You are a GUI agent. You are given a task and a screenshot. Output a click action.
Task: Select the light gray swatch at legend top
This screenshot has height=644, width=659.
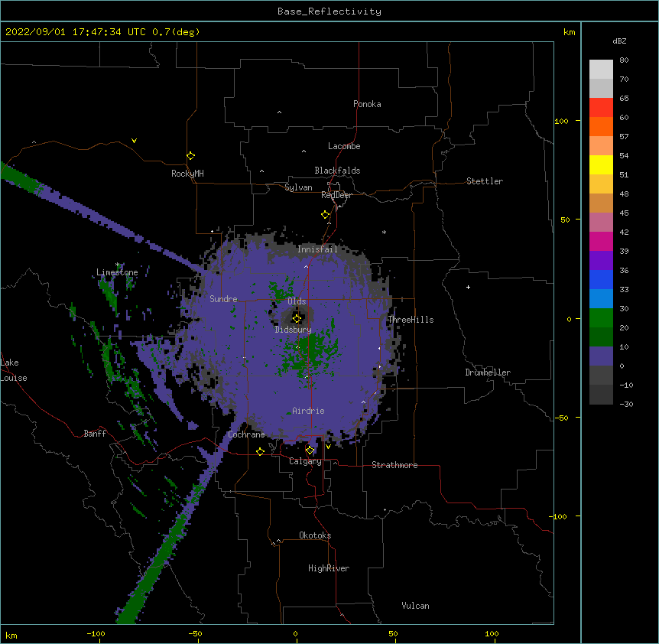(601, 70)
